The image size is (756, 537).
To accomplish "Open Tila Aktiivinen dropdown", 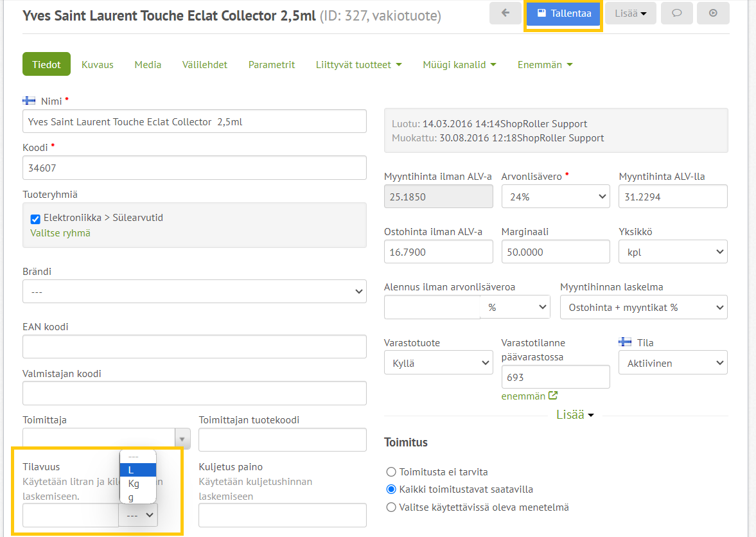I will (x=672, y=362).
